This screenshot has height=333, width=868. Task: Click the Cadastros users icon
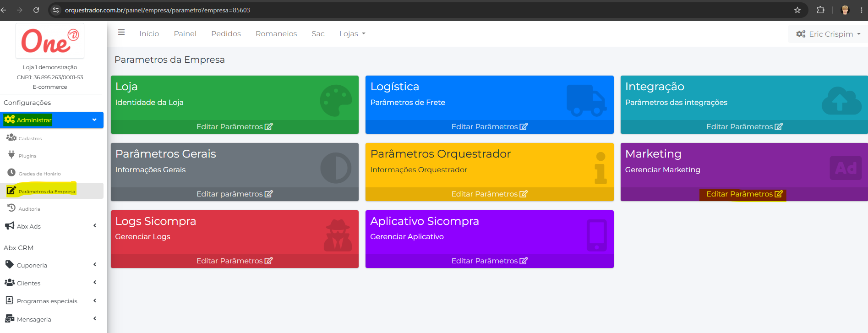11,137
